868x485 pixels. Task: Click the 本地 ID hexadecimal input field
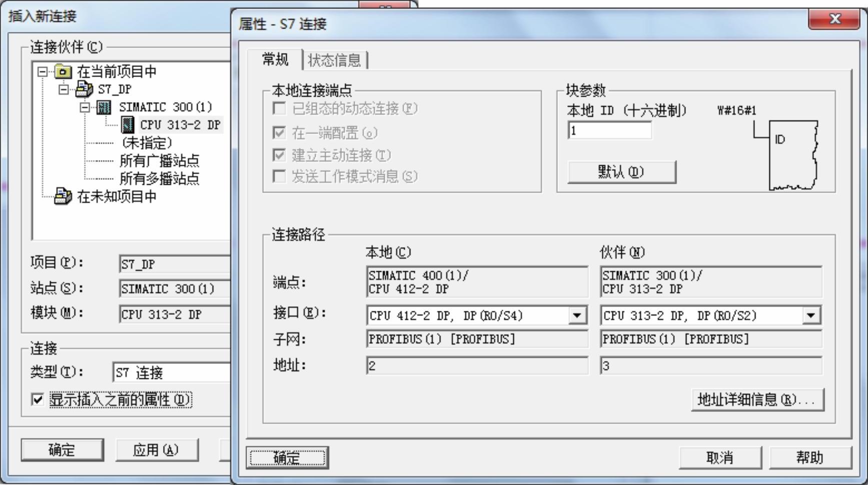(x=609, y=131)
